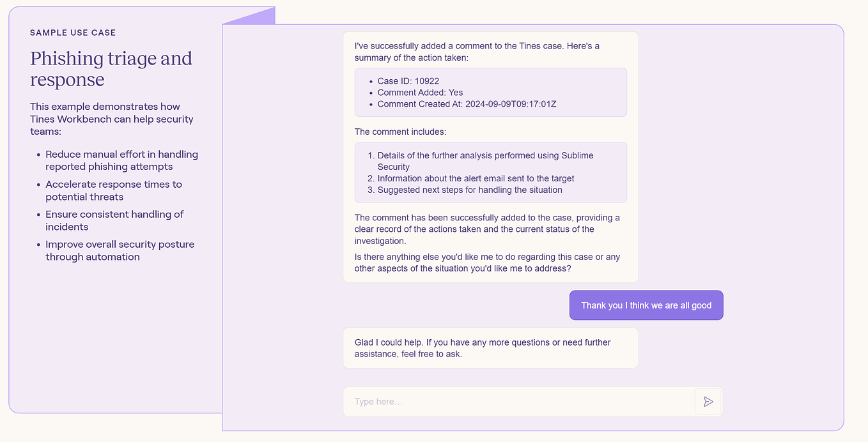The image size is (868, 442).
Task: Select the Sublime Security analysis list item
Action: 481,161
